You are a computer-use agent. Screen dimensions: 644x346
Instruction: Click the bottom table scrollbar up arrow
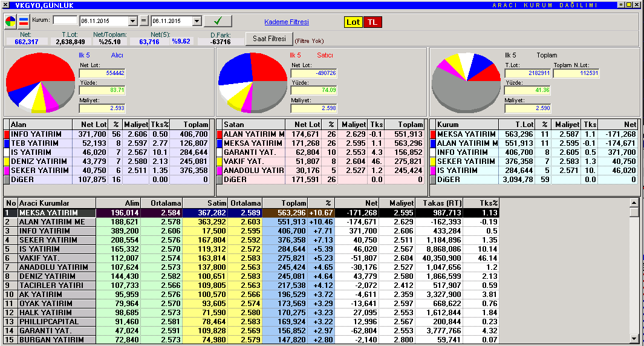click(634, 203)
